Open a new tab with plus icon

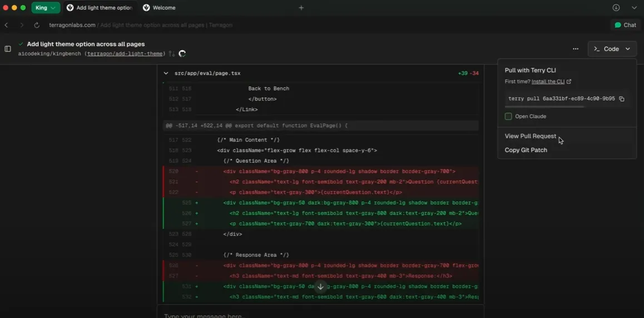point(301,8)
